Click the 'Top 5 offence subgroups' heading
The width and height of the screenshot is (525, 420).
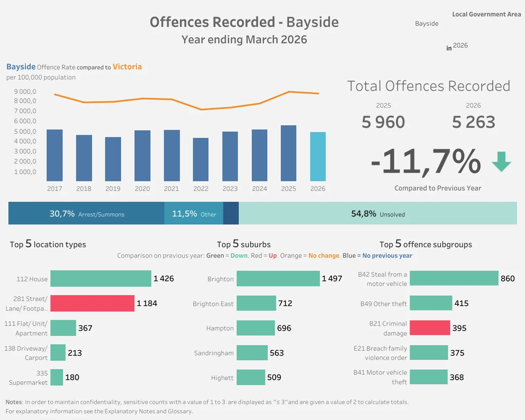[426, 244]
